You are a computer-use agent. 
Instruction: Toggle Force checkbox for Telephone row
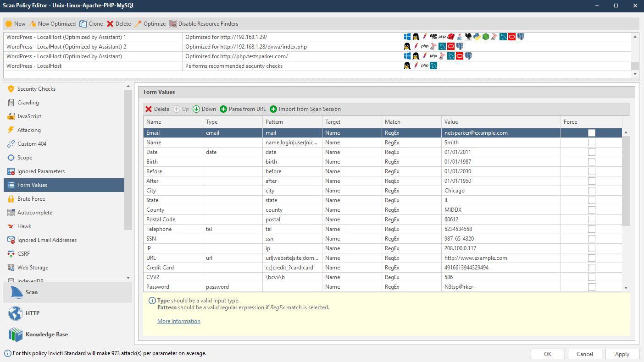pos(592,229)
